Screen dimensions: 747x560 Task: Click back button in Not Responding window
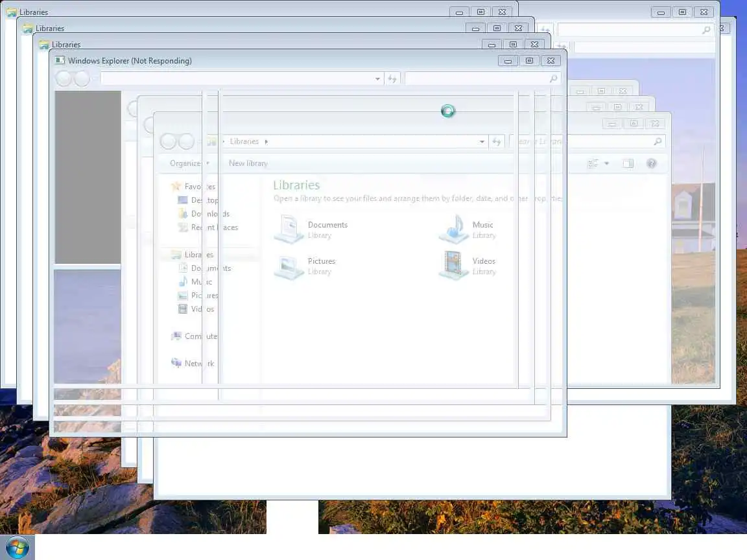tap(64, 78)
